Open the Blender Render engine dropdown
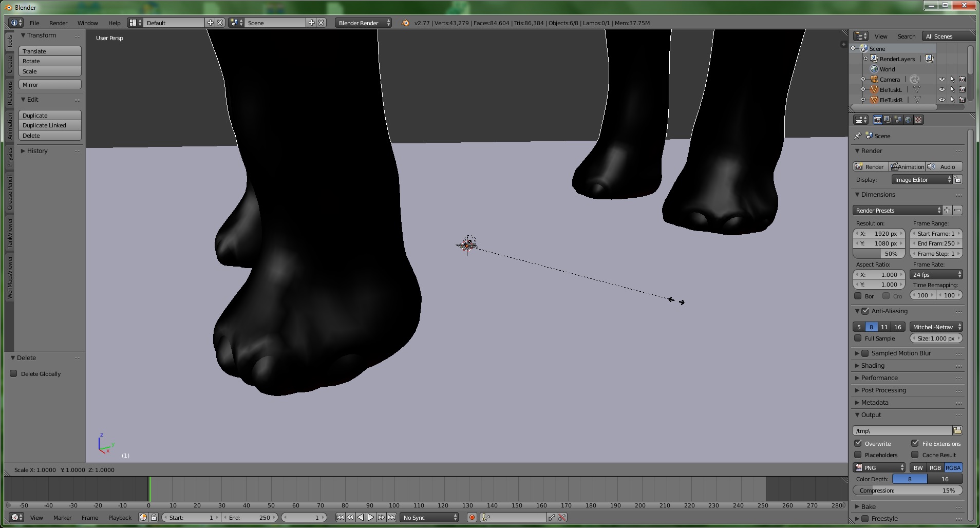This screenshot has height=528, width=980. tap(363, 23)
